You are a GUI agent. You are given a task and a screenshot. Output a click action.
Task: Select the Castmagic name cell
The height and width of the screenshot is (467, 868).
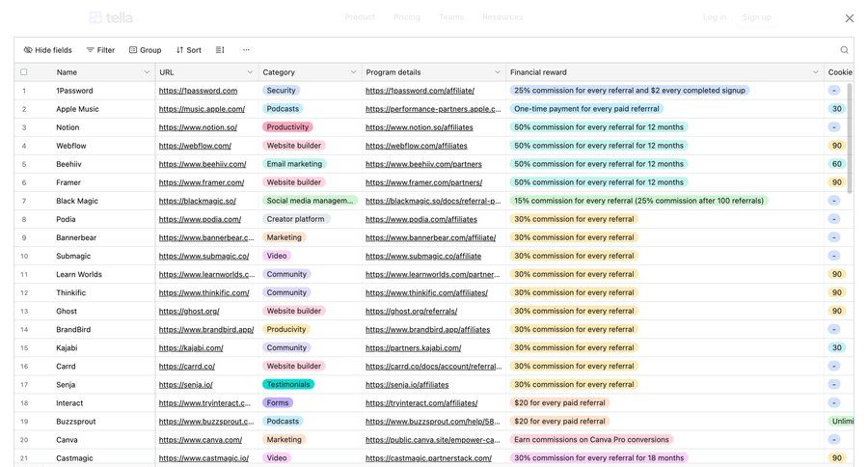85,458
